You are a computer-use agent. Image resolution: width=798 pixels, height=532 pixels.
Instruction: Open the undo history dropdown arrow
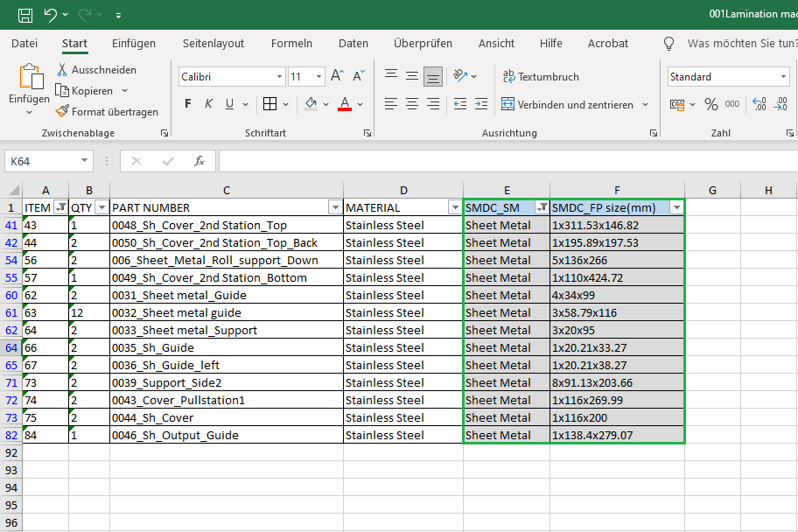click(65, 15)
